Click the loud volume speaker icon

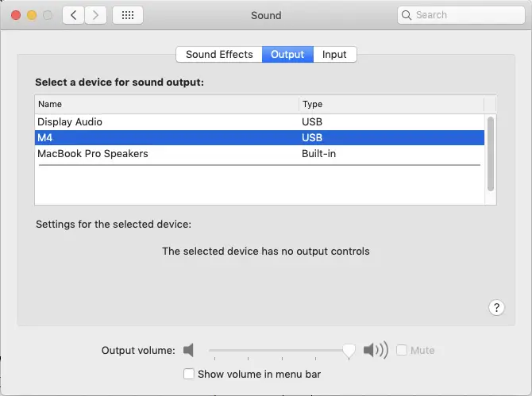coord(376,350)
